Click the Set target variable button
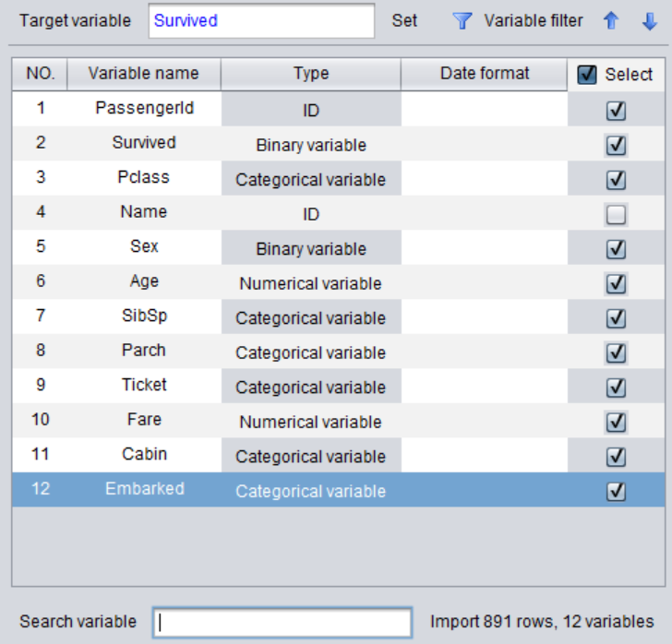 click(404, 20)
